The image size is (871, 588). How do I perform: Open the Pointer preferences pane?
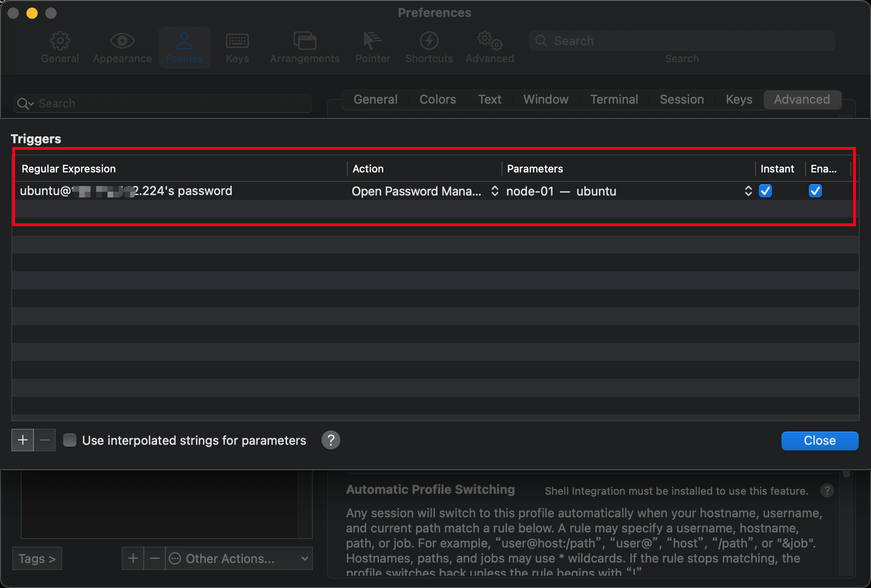(x=372, y=47)
